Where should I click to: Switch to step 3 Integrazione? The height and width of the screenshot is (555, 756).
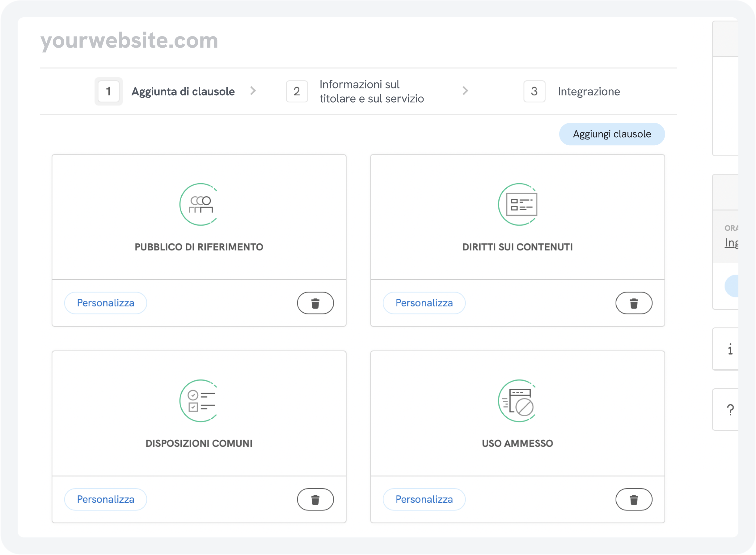(588, 92)
